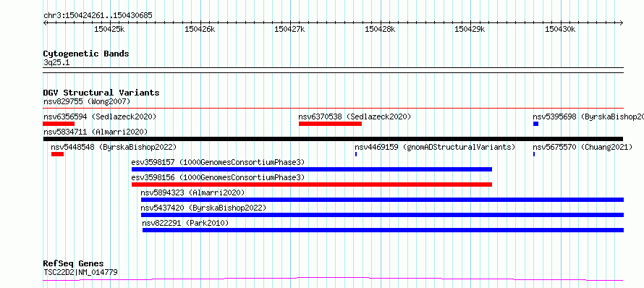Viewport: 644px width, 288px height.
Task: Click the ruler's left end arrow
Action: pyautogui.click(x=45, y=22)
